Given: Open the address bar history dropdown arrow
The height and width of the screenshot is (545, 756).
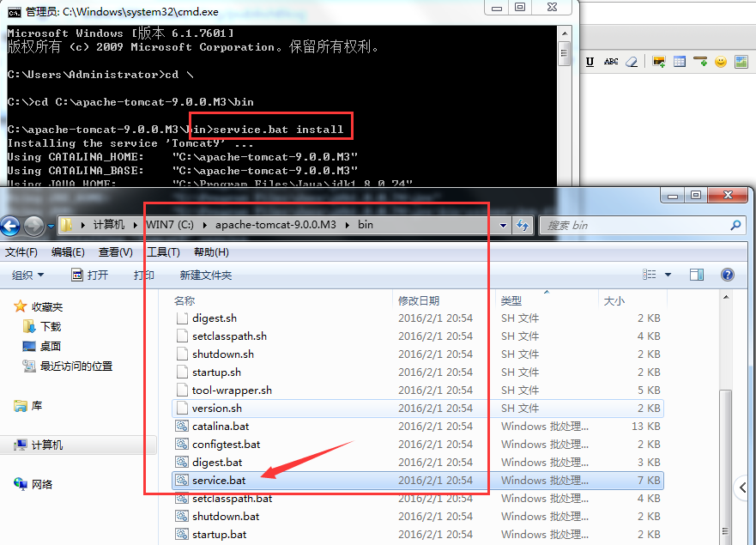Looking at the screenshot, I should tap(503, 225).
